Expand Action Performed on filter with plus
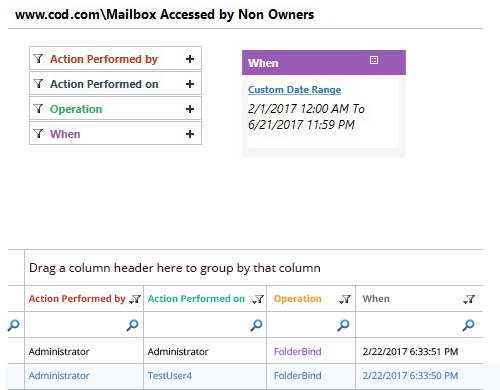The image size is (500, 390). click(190, 84)
